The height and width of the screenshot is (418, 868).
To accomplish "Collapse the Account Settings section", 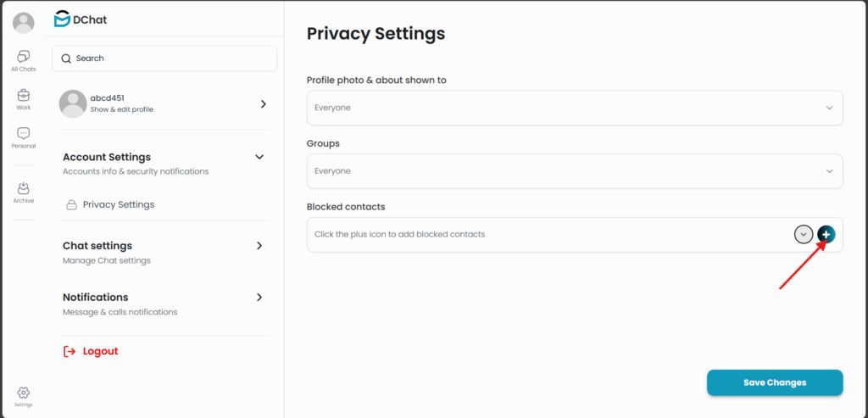I will pyautogui.click(x=259, y=157).
